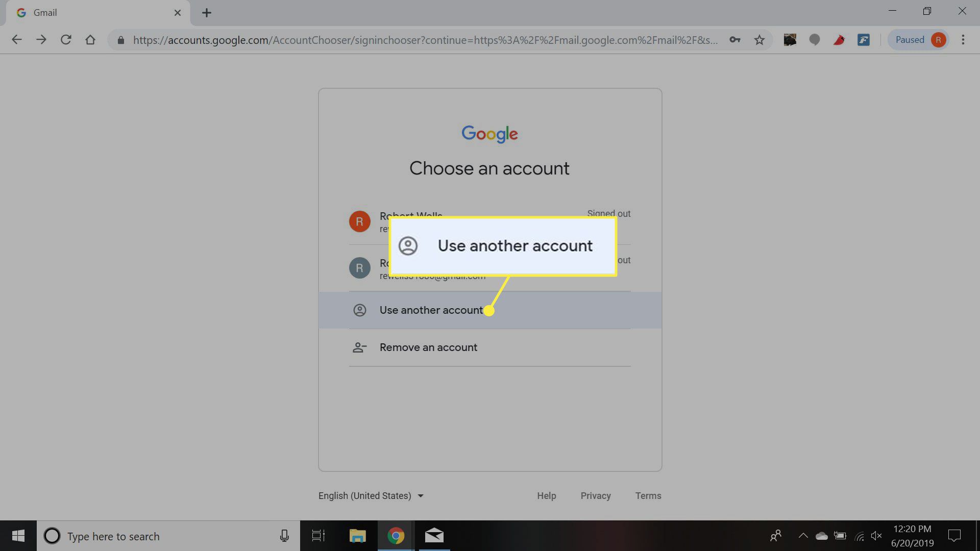Click the person icon beside Use another account
The height and width of the screenshot is (551, 980).
tap(360, 310)
